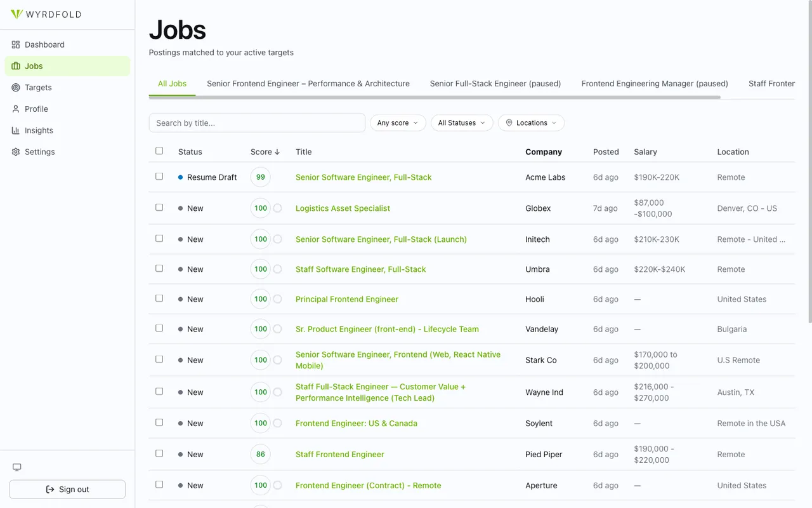Click the Wyrdfold logo icon
The width and height of the screenshot is (812, 508).
(16, 14)
